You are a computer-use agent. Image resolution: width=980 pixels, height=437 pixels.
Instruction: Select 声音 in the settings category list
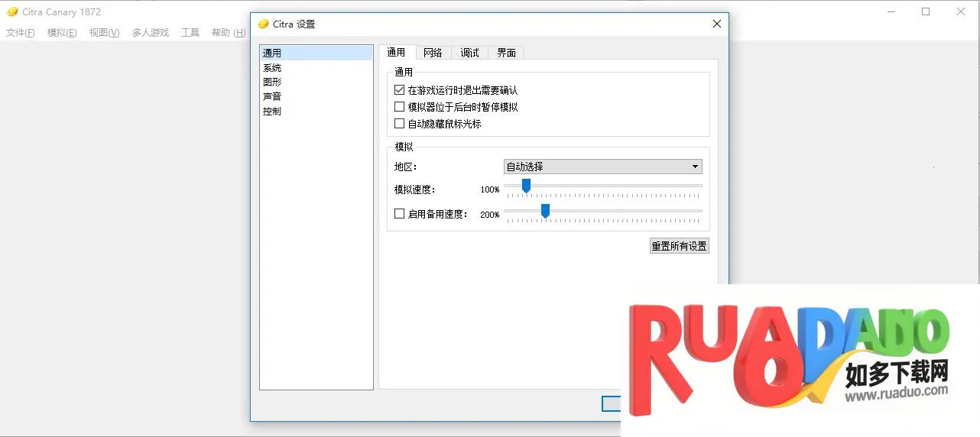click(x=272, y=97)
